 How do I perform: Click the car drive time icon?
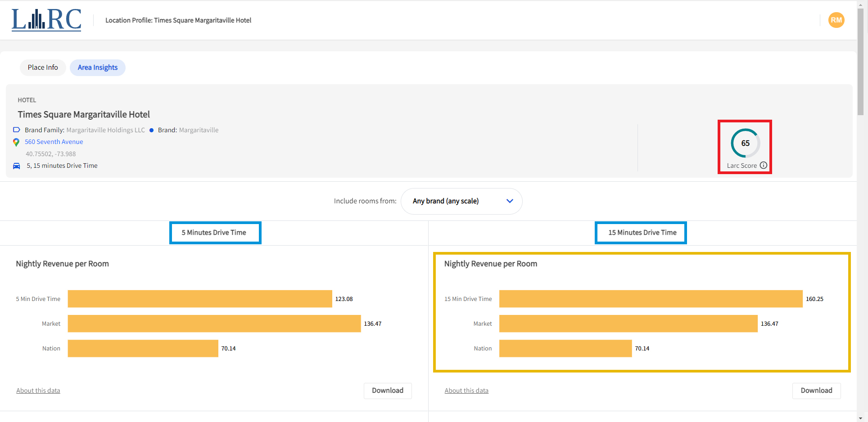[x=17, y=166]
